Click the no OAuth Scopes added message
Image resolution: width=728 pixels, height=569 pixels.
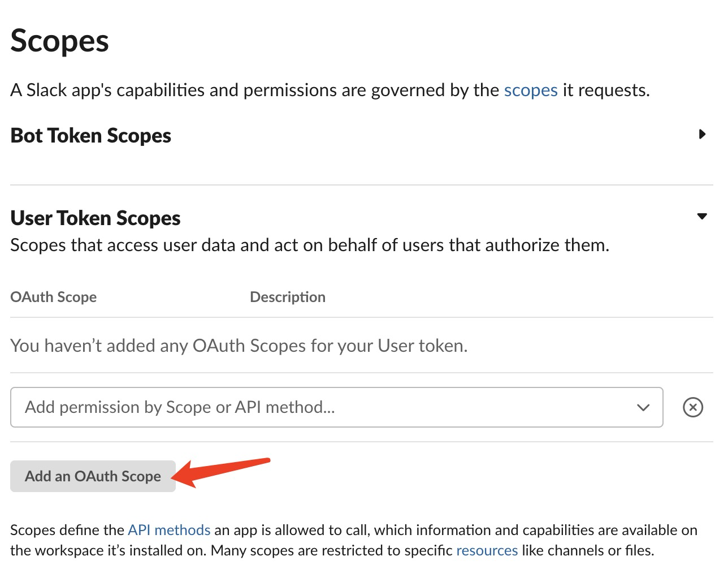(239, 346)
